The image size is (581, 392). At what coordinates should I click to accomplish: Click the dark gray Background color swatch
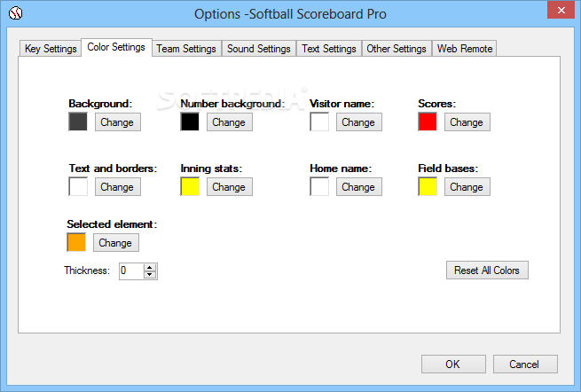coord(78,122)
